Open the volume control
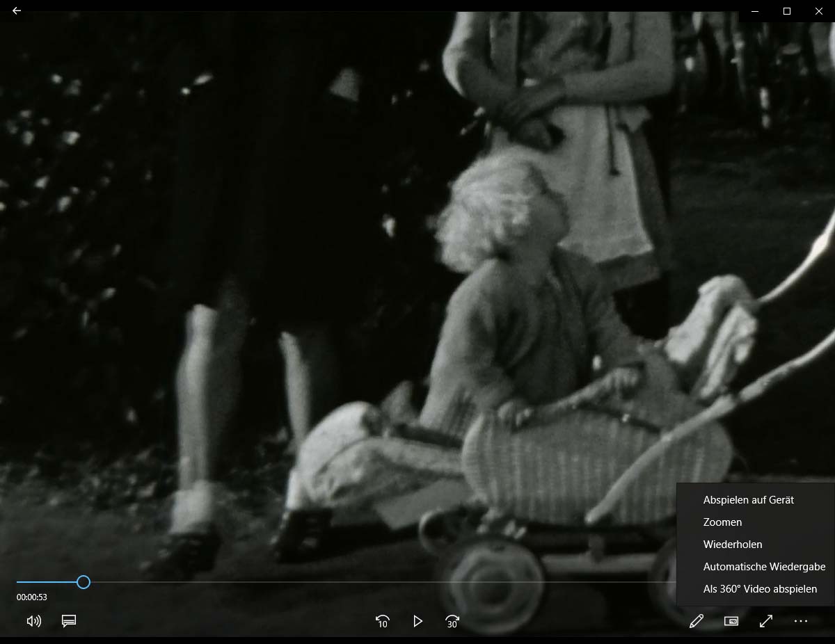Viewport: 835px width, 644px height. 33,621
